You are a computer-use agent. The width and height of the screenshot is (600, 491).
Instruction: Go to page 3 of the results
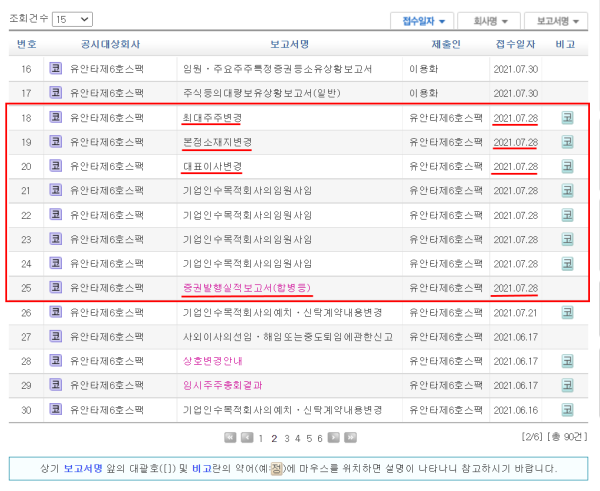coord(286,438)
